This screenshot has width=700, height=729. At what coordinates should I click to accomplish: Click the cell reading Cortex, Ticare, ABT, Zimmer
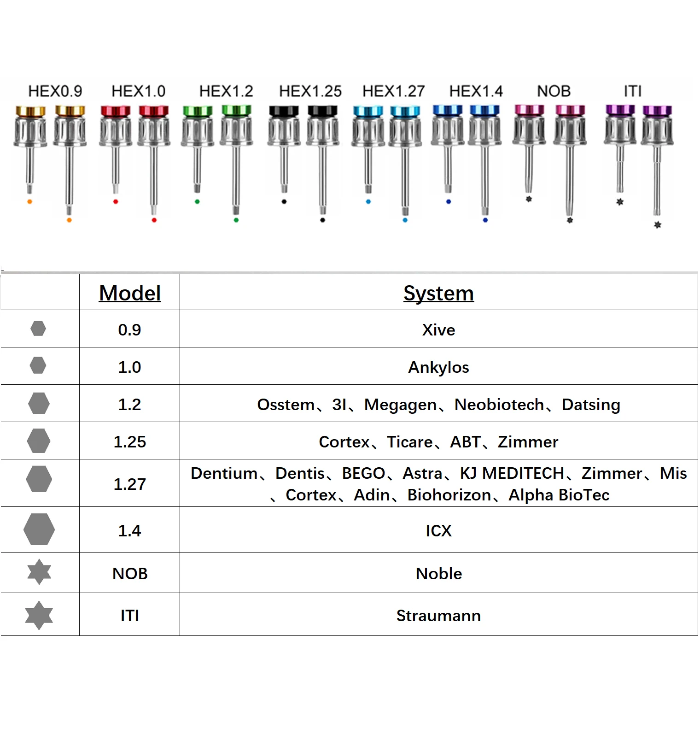coord(439,441)
